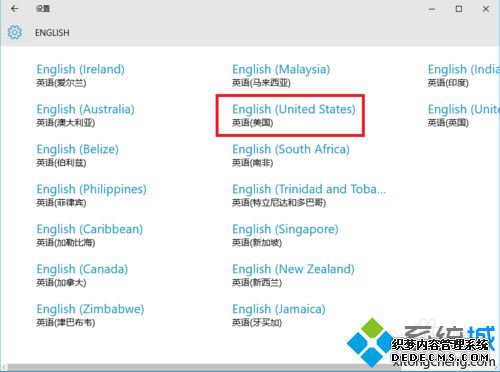Maximize the settings window
The width and height of the screenshot is (500, 372).
[459, 9]
